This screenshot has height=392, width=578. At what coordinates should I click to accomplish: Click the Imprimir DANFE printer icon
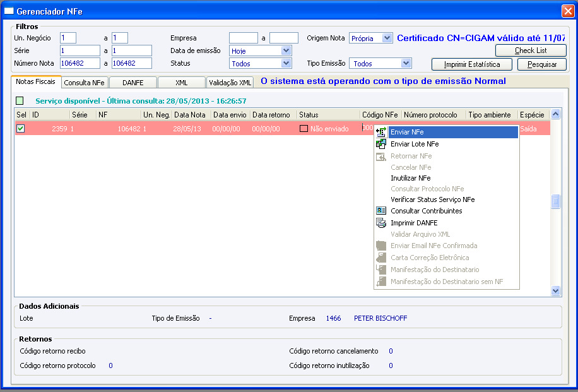pos(380,223)
